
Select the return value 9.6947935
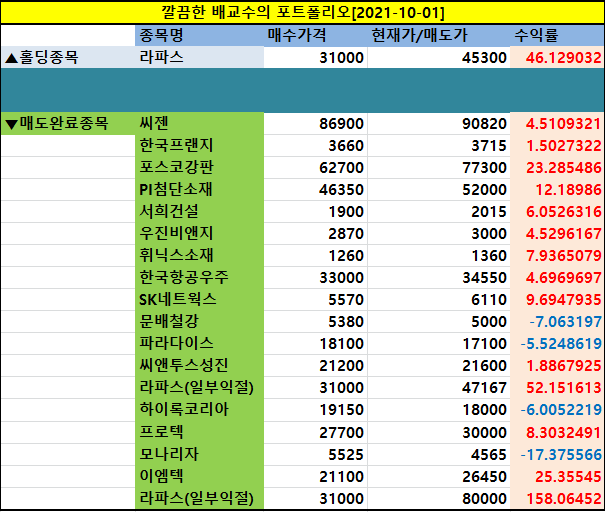coord(557,299)
